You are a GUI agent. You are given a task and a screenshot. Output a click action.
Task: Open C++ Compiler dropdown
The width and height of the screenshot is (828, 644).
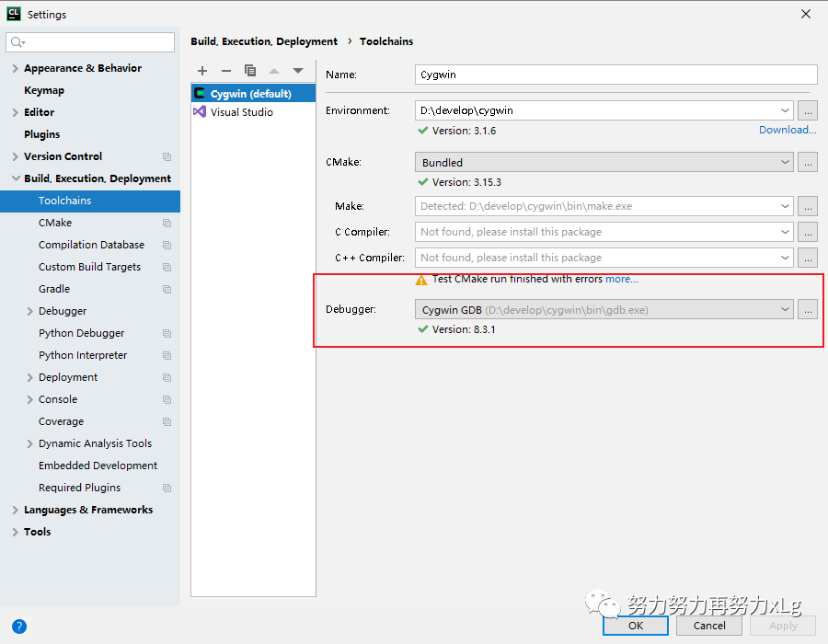pyautogui.click(x=785, y=258)
